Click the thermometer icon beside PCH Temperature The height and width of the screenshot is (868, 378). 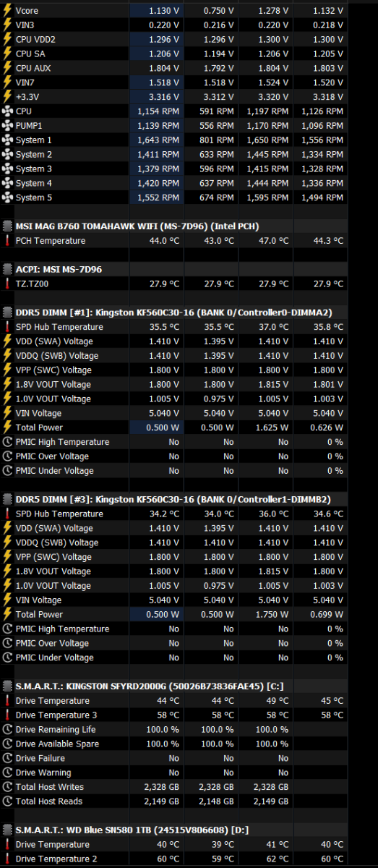pos(7,241)
